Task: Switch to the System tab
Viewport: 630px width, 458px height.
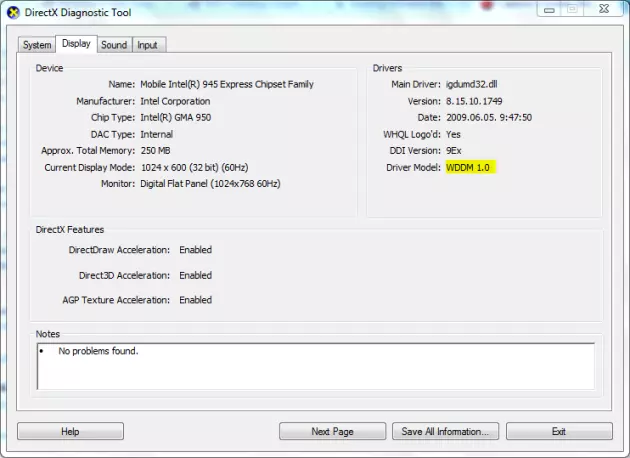Action: (37, 45)
